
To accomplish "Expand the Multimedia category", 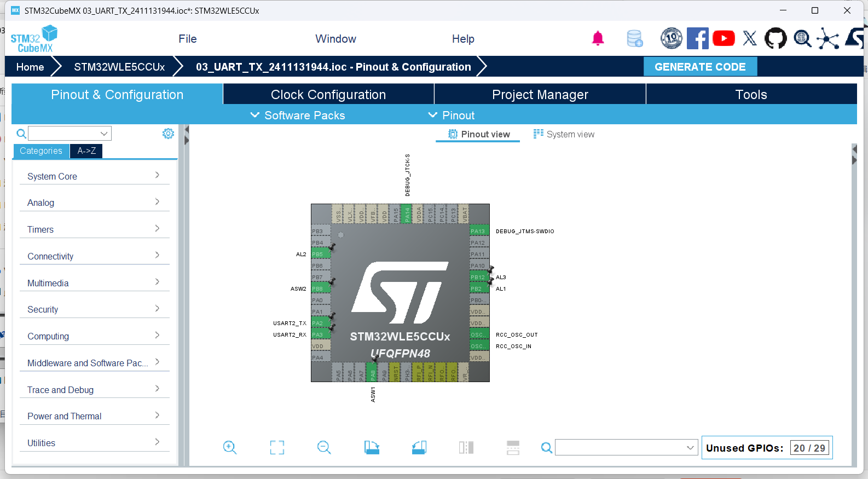I will pos(94,282).
